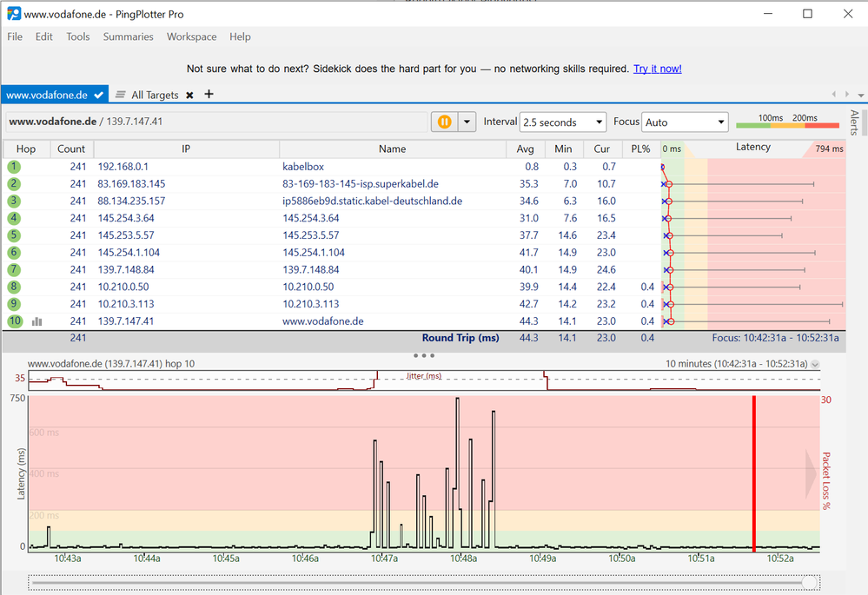Open the Workspace menu
868x595 pixels.
pyautogui.click(x=191, y=36)
